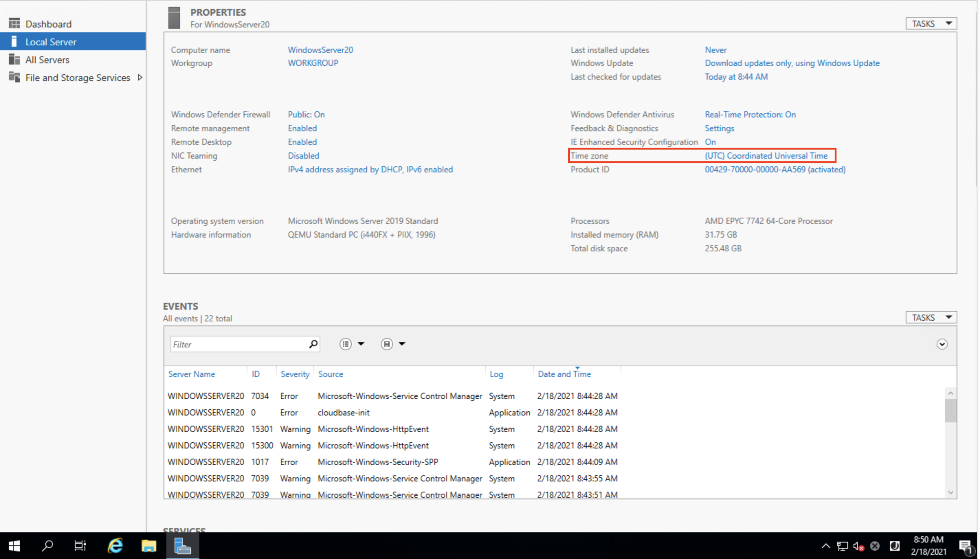Click the events list scrollbar thumb
Viewport: 980px width, 559px height.
[x=950, y=410]
